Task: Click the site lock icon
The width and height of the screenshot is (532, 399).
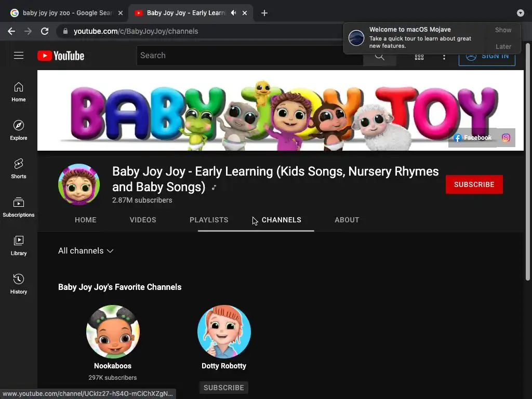Action: click(x=65, y=31)
